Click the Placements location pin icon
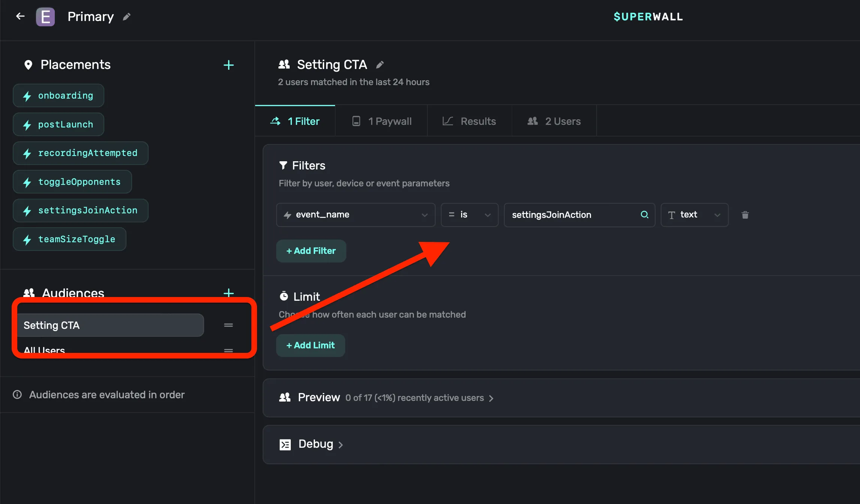 (28, 65)
